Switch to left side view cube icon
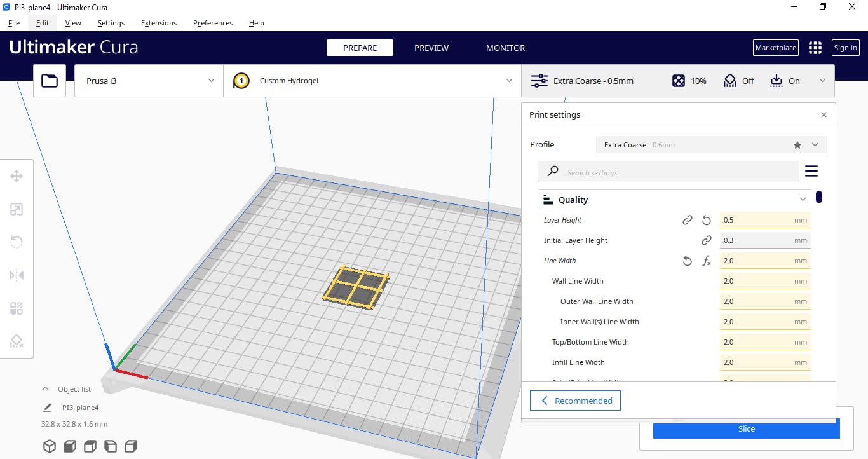This screenshot has height=459, width=868. tap(111, 446)
